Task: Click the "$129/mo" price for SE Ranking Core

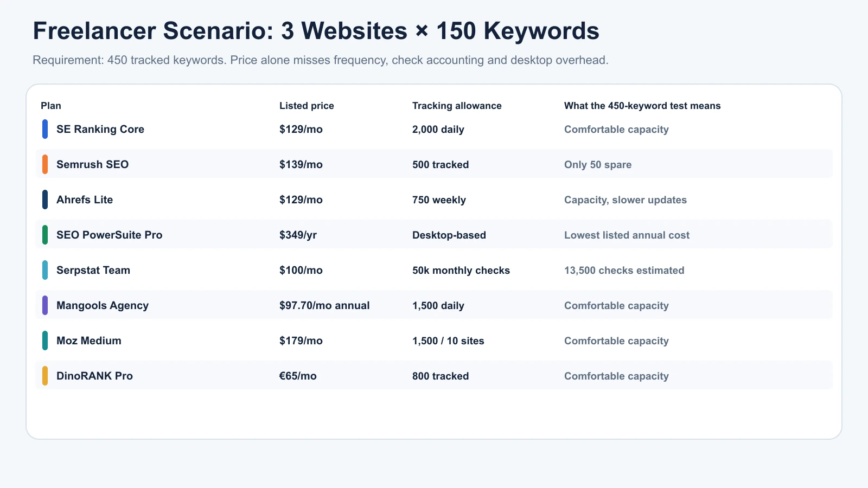Action: [301, 130]
